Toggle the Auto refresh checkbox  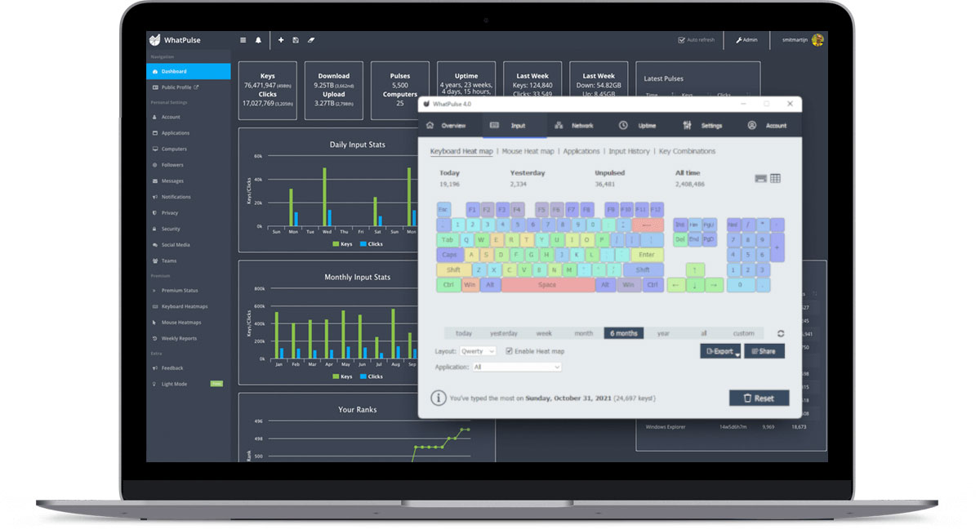coord(682,40)
